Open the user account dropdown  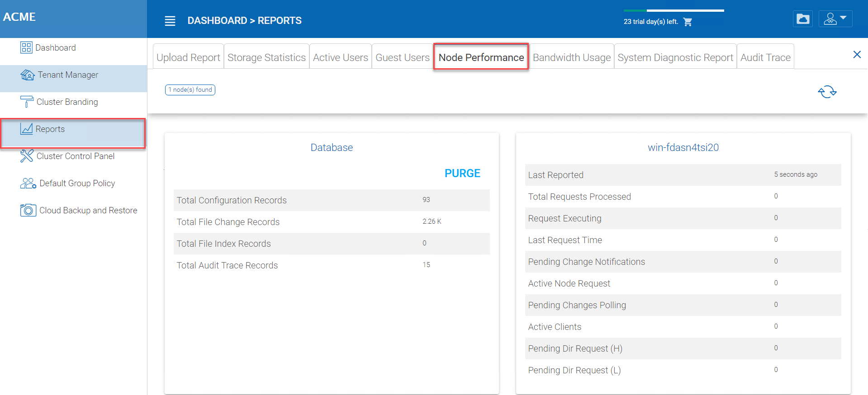coord(835,19)
